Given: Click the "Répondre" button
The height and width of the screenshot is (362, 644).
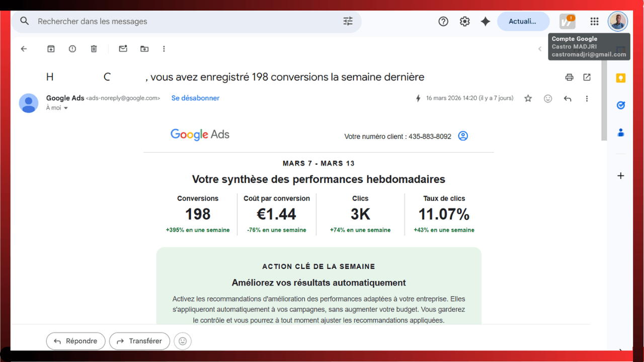Looking at the screenshot, I should (x=75, y=341).
